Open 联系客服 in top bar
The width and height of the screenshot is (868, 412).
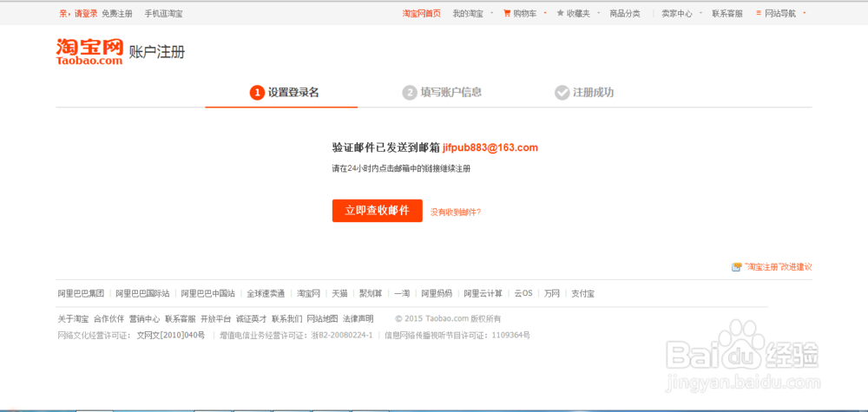click(x=727, y=13)
